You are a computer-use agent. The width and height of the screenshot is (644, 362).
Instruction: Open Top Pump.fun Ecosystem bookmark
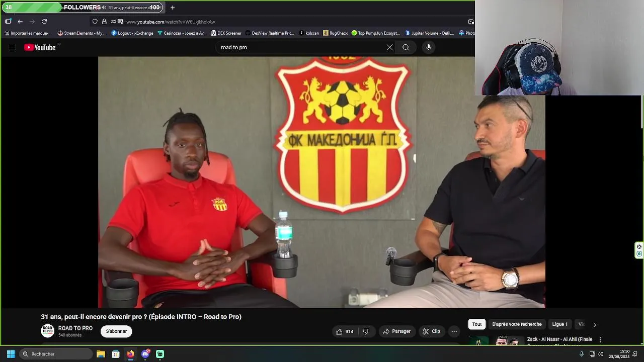376,33
